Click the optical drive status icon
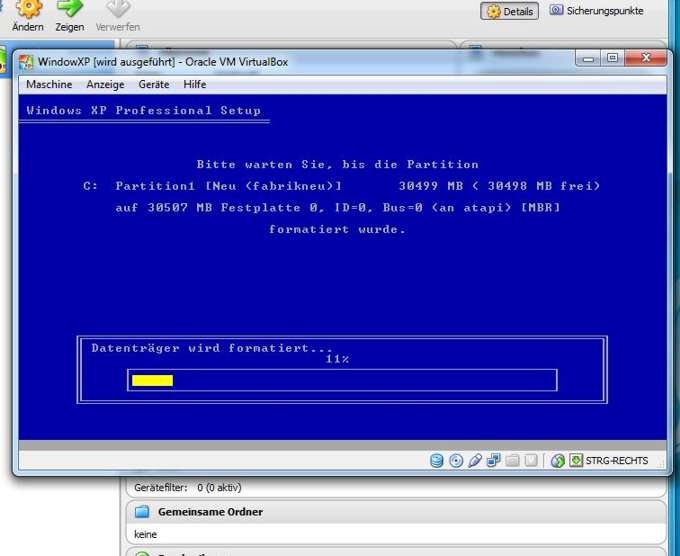The height and width of the screenshot is (556, 680). 456,460
